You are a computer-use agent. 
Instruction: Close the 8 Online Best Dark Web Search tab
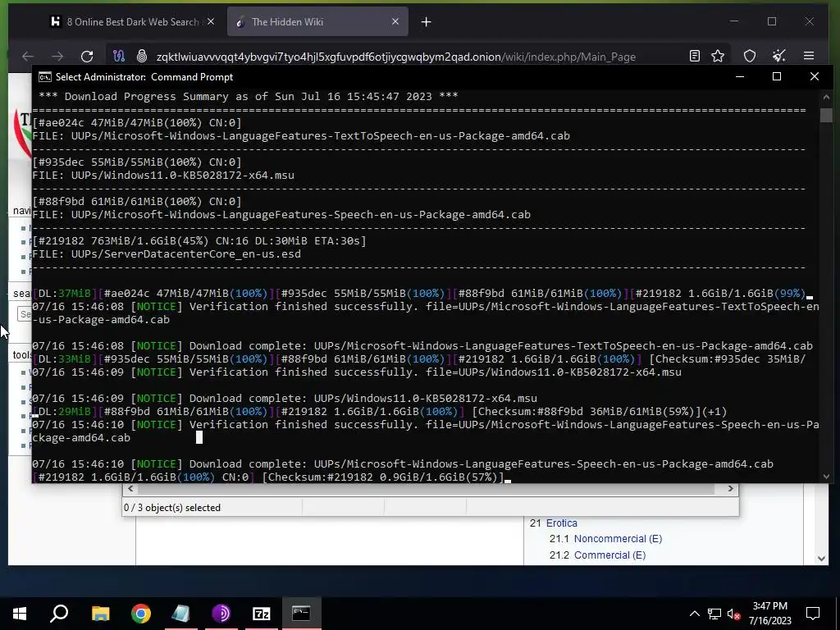point(211,22)
